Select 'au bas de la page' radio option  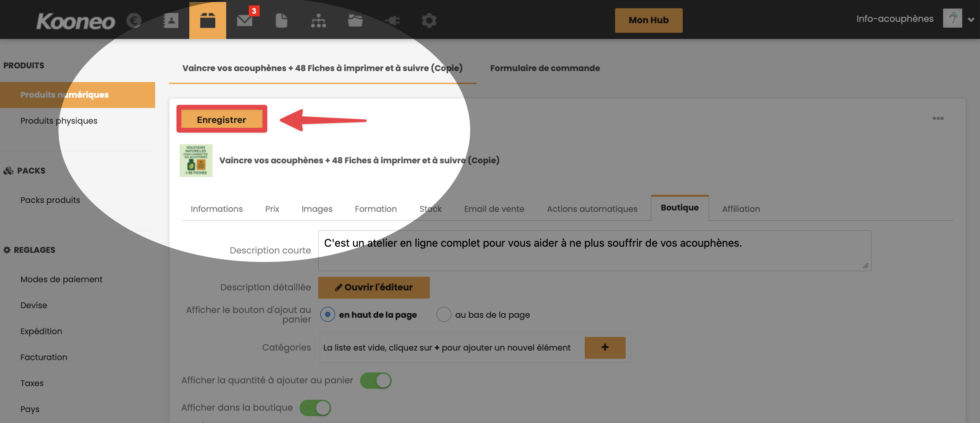[444, 315]
